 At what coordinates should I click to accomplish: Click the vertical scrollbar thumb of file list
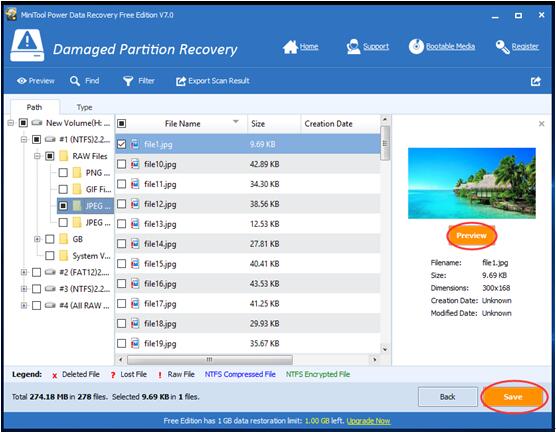click(385, 143)
